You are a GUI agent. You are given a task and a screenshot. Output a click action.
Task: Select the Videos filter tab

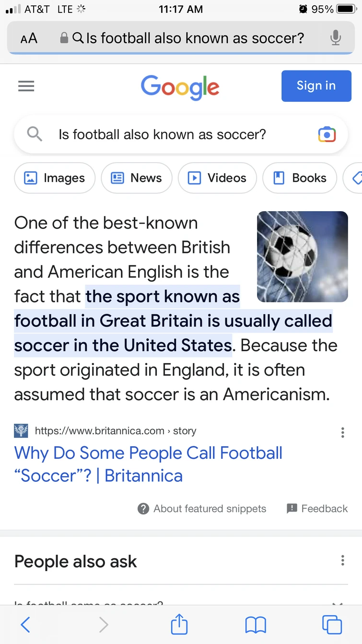point(217,178)
